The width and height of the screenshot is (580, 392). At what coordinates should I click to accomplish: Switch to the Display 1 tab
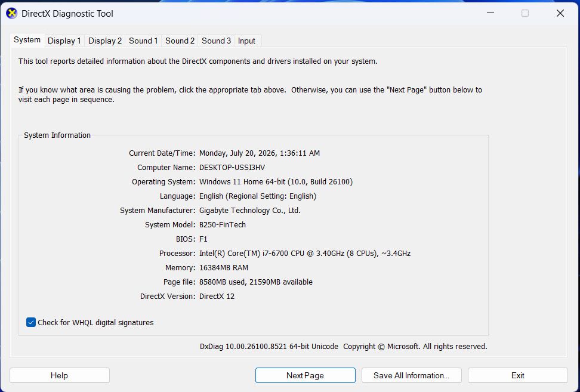(64, 41)
